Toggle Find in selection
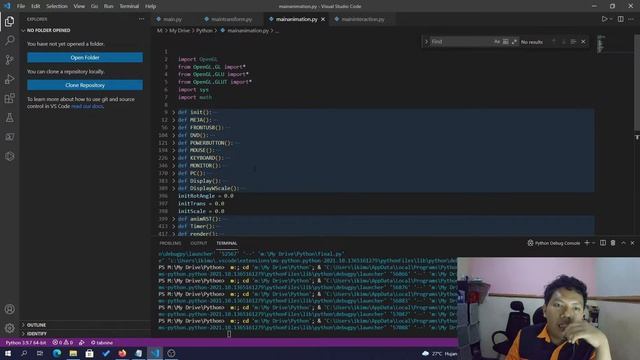 coord(573,42)
